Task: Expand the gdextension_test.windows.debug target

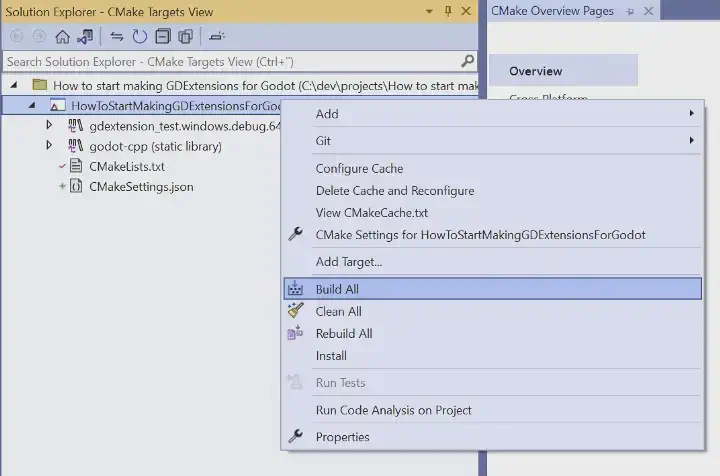Action: click(x=49, y=125)
